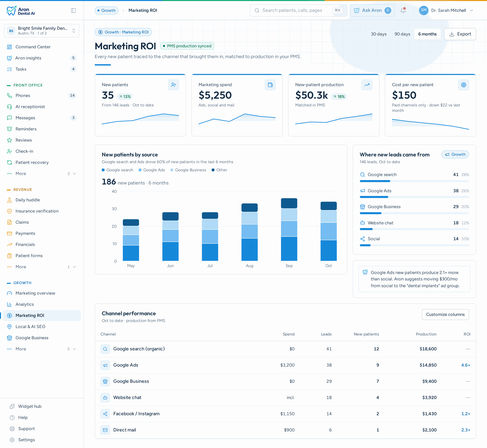Expand More under Front Office
The height and width of the screenshot is (448, 487).
pos(42,174)
